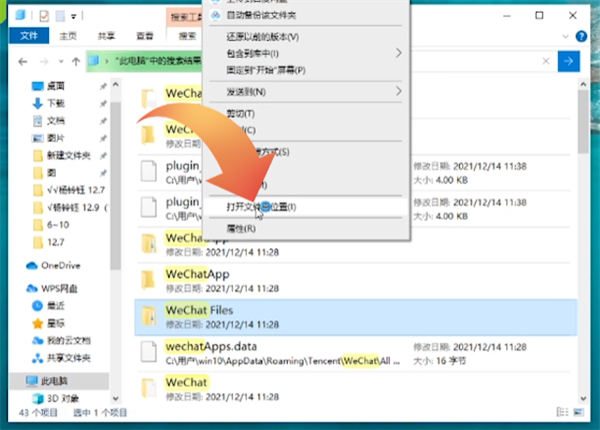Click the "此电脑"中的搜索结果 breadcrumb

pos(158,61)
